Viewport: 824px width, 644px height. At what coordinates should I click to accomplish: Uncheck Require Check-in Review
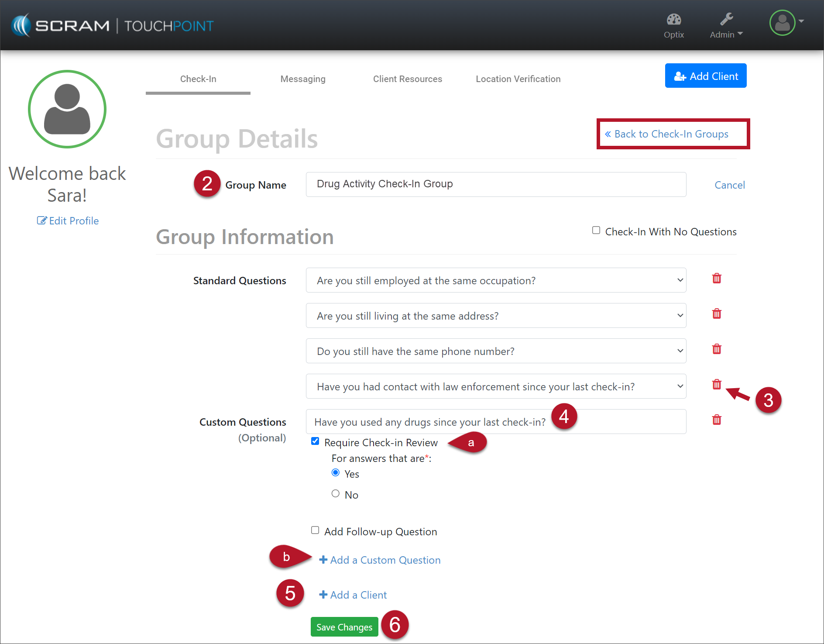click(315, 441)
